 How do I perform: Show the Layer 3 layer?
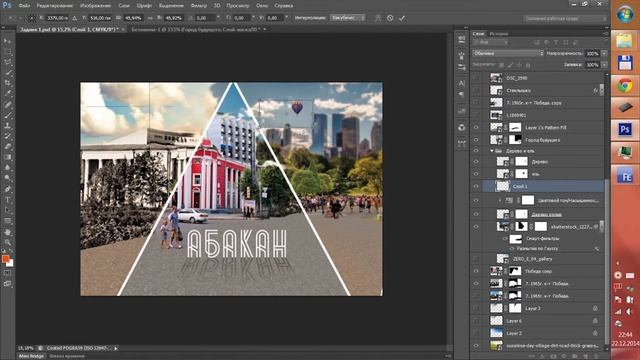click(476, 308)
